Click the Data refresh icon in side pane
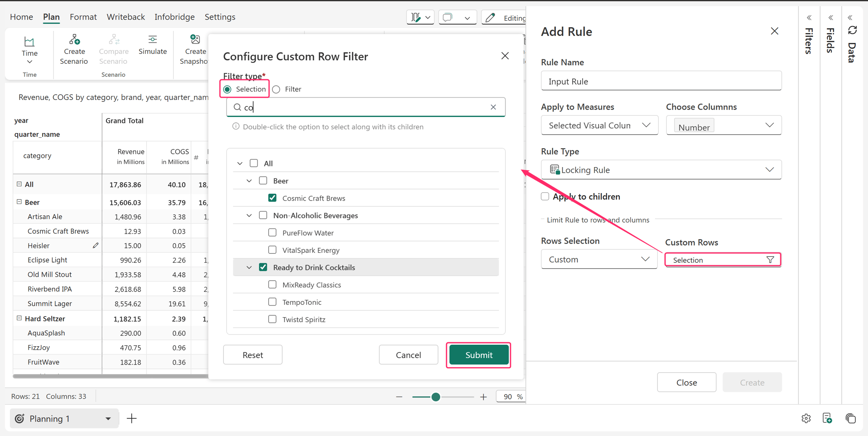 click(x=852, y=31)
